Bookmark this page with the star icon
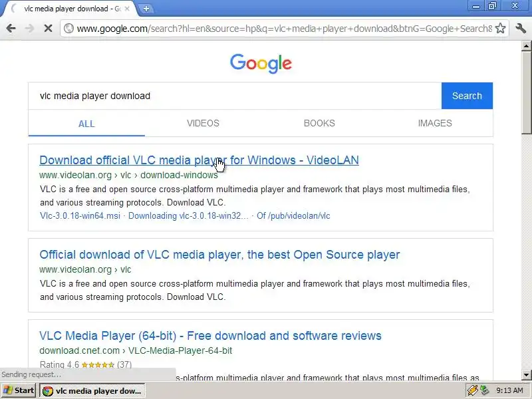Image resolution: width=532 pixels, height=399 pixels. pos(501,28)
